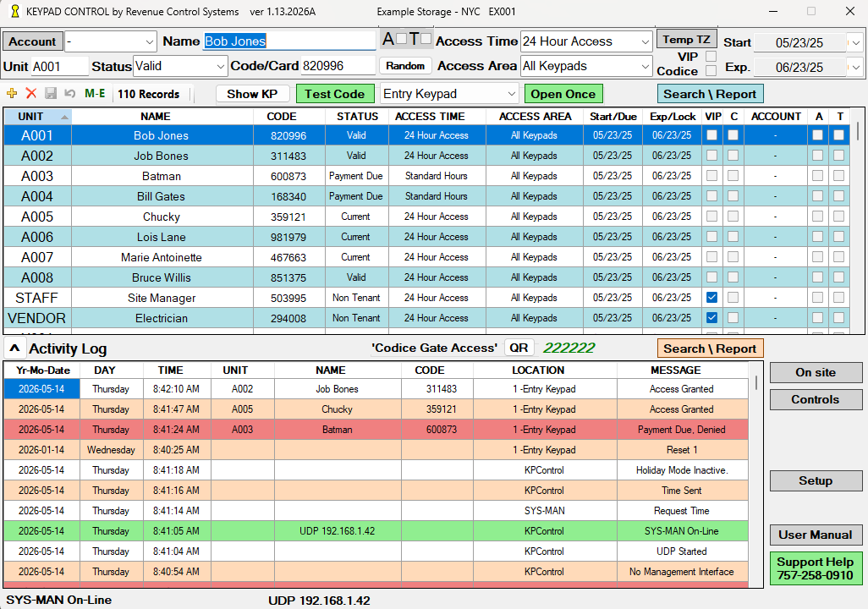This screenshot has width=868, height=609.
Task: Collapse the Activity Log with the caret icon
Action: [14, 348]
